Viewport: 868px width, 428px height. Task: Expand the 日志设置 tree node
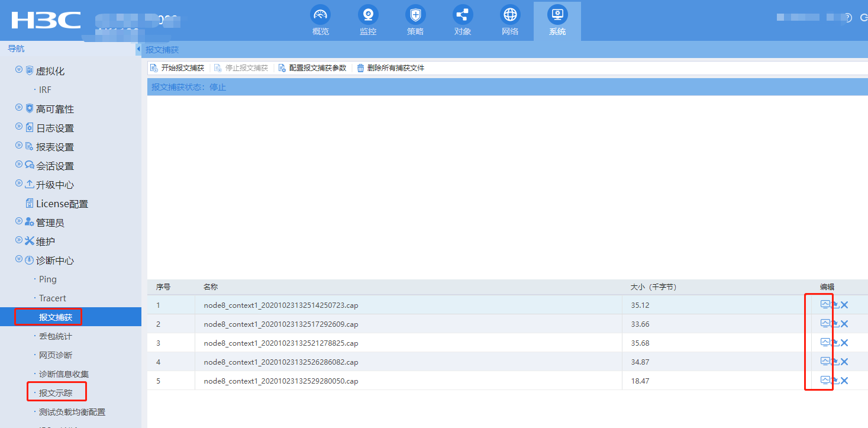[19, 127]
